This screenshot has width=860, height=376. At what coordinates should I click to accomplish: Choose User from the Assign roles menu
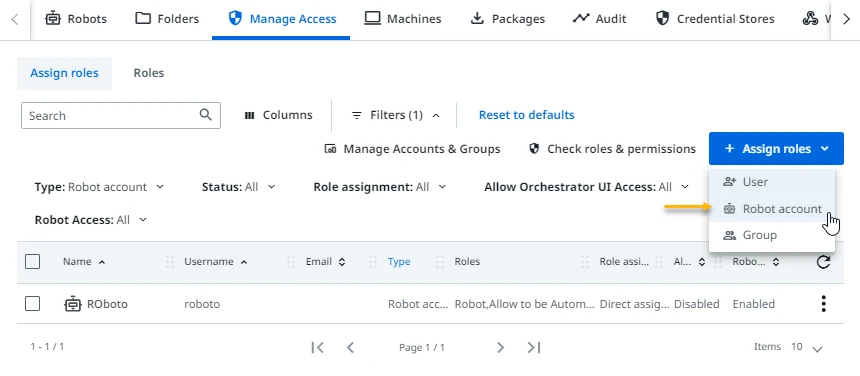pyautogui.click(x=772, y=181)
